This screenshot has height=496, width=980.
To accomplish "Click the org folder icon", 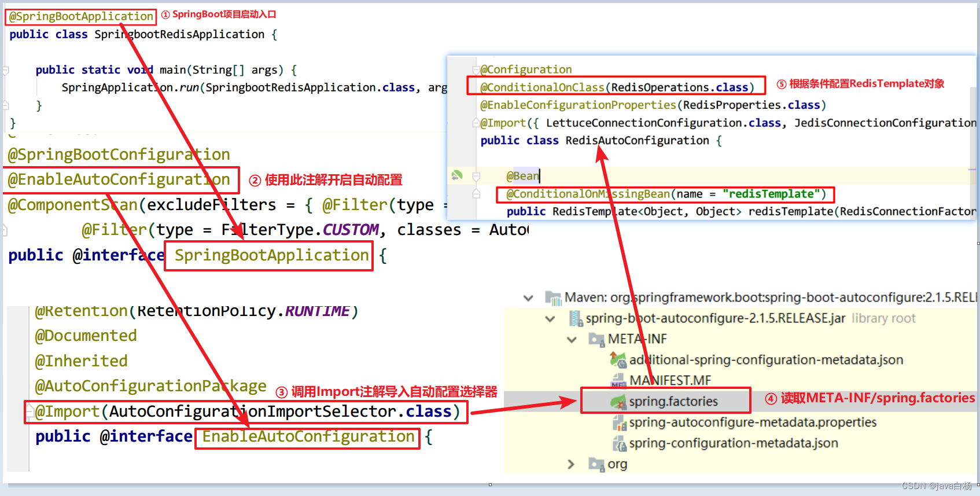I will click(x=596, y=464).
